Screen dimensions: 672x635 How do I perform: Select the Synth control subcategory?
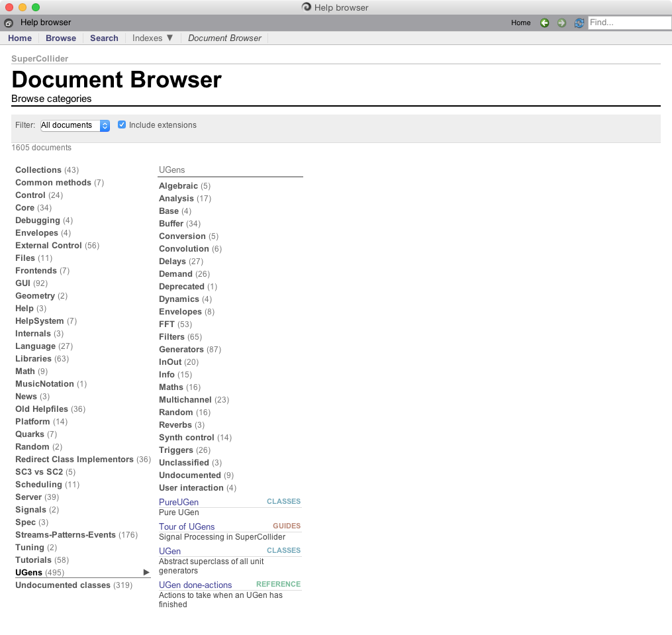coord(195,437)
